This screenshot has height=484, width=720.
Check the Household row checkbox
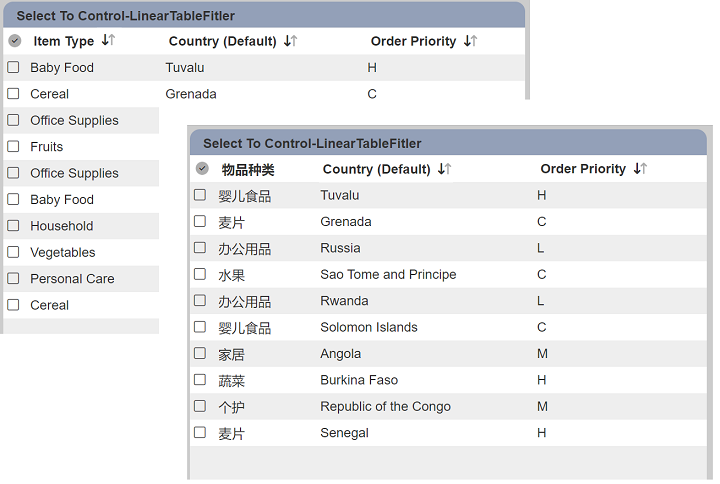13,226
